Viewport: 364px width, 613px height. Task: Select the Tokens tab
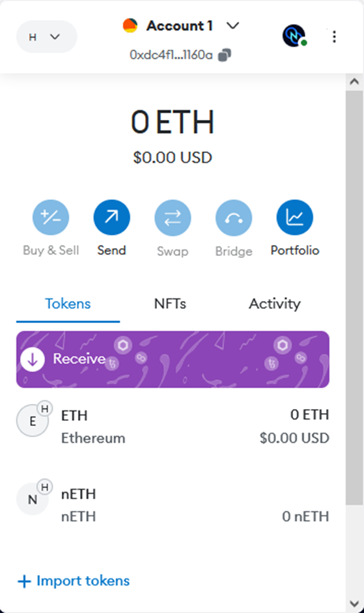[x=68, y=304]
